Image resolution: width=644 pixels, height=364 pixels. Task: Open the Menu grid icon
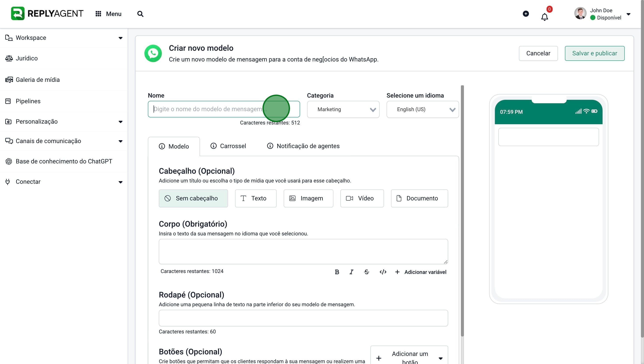click(x=98, y=14)
